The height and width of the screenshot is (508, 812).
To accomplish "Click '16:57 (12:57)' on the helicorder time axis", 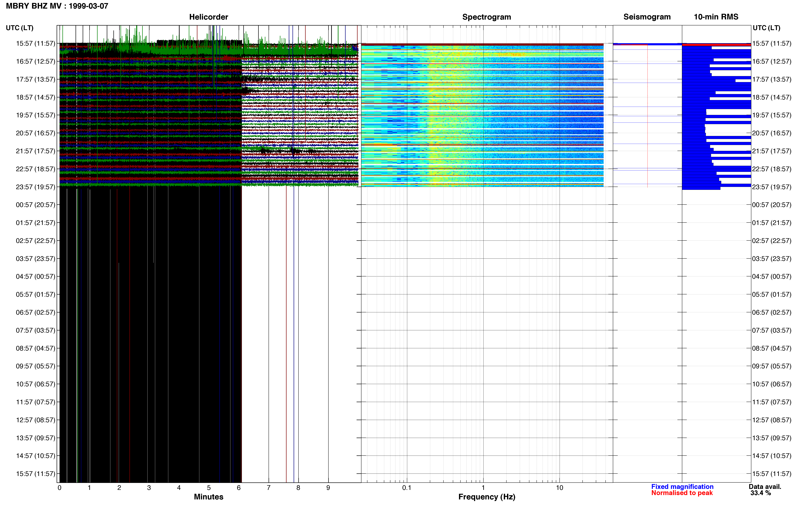I will 36,61.
